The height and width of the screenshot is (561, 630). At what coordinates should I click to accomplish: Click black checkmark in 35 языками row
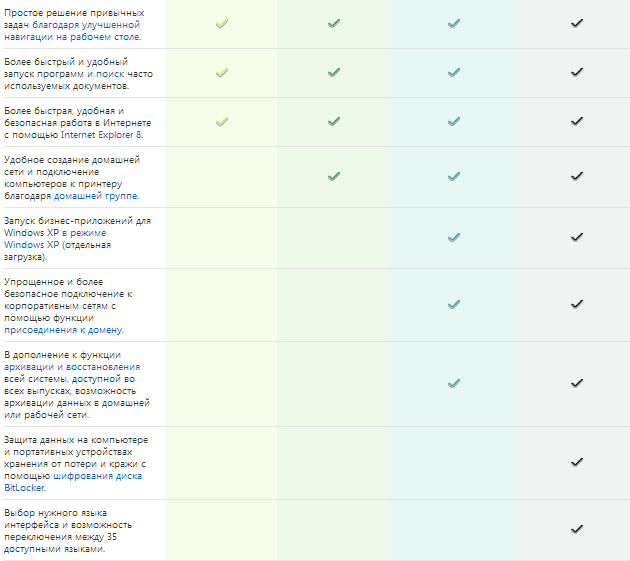577,529
